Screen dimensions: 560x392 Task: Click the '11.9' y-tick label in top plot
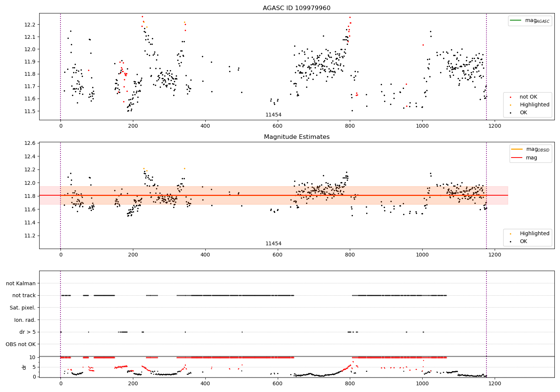point(30,62)
